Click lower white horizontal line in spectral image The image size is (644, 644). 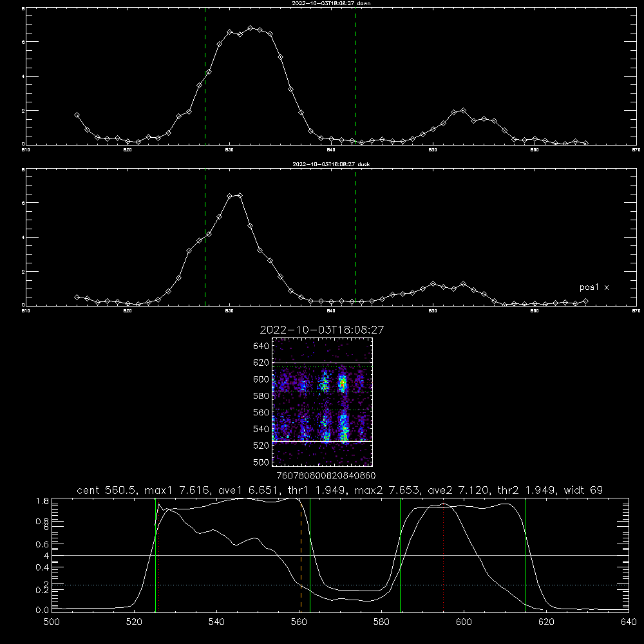[323, 441]
